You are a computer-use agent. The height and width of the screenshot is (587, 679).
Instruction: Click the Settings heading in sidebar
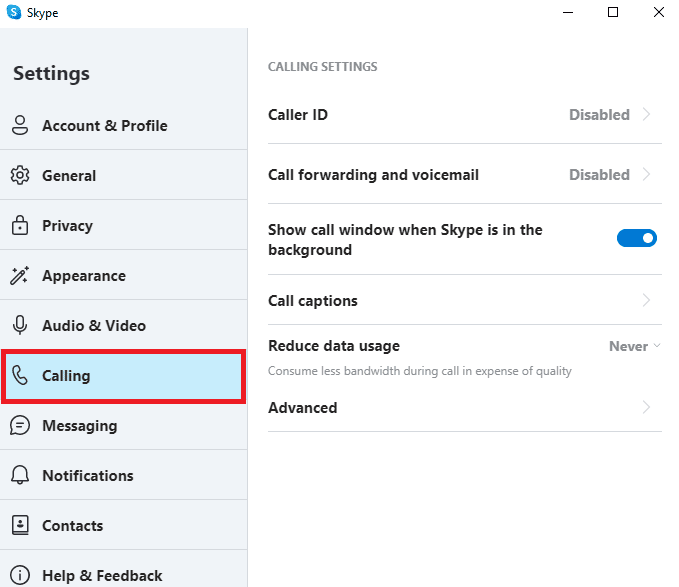click(51, 74)
